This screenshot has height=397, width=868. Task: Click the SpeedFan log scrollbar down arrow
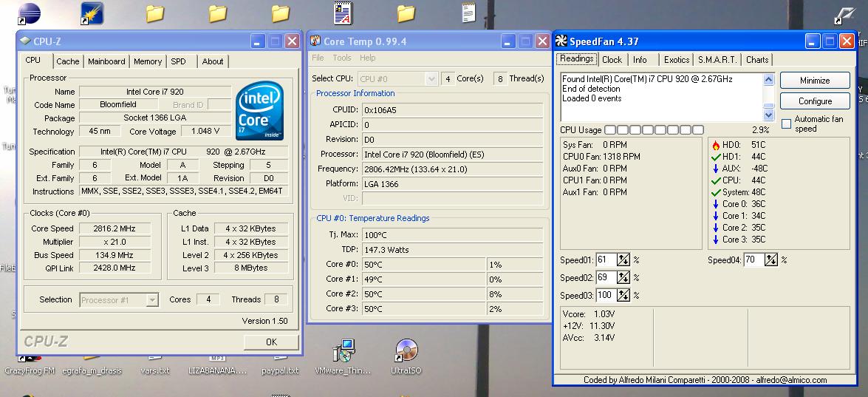769,115
